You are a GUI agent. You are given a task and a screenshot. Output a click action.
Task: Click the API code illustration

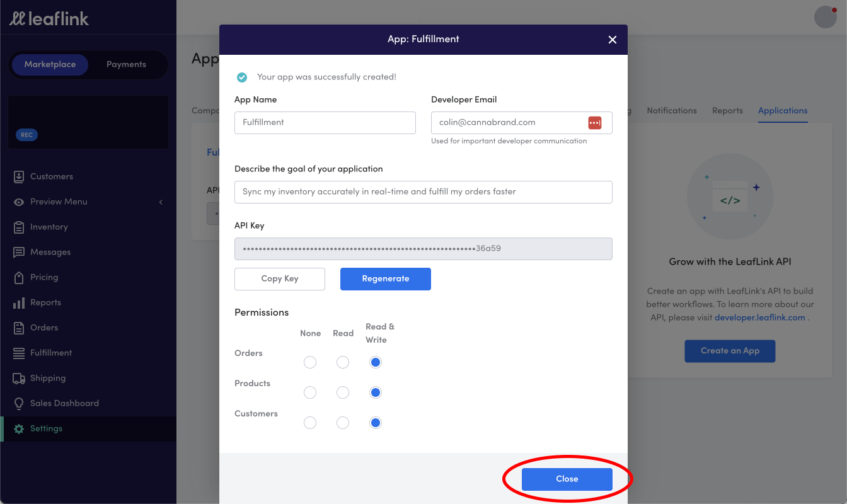coord(730,197)
